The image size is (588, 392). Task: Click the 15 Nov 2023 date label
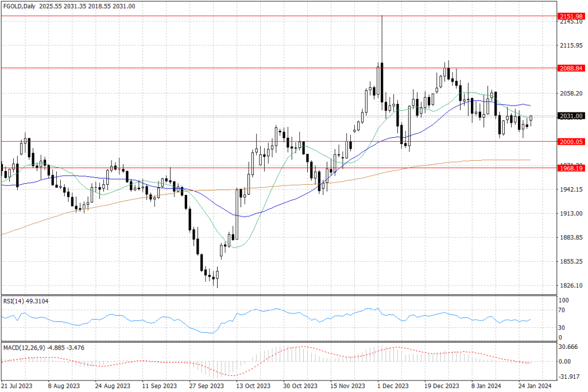click(346, 386)
